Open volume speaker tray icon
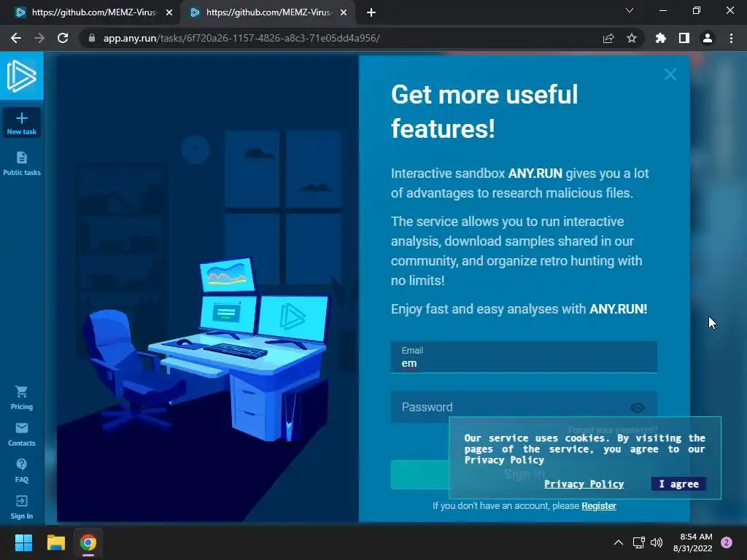This screenshot has height=560, width=747. pyautogui.click(x=657, y=542)
